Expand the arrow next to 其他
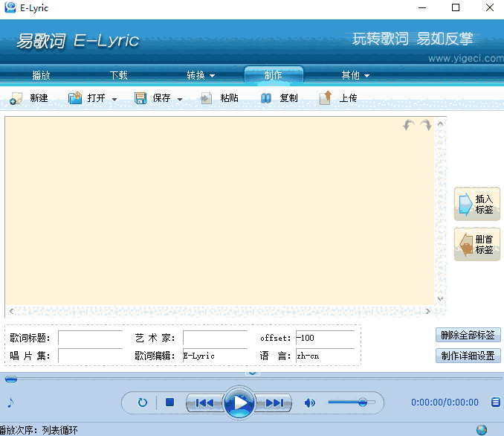This screenshot has width=504, height=436. coord(366,76)
